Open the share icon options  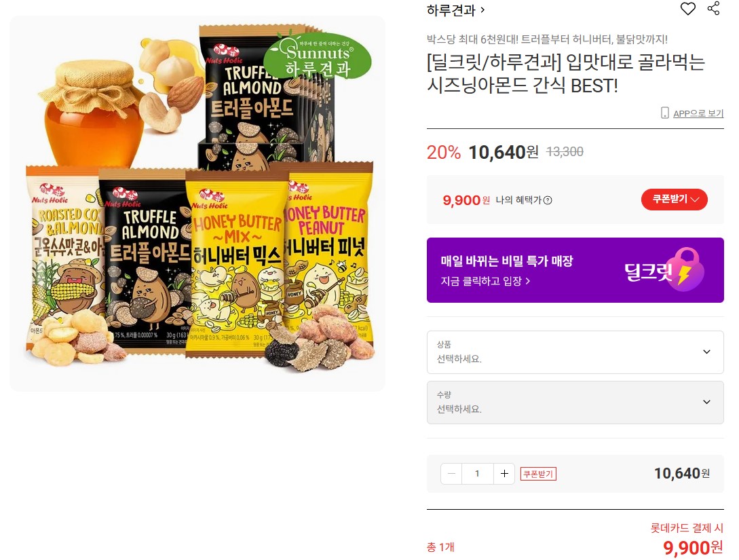point(713,8)
